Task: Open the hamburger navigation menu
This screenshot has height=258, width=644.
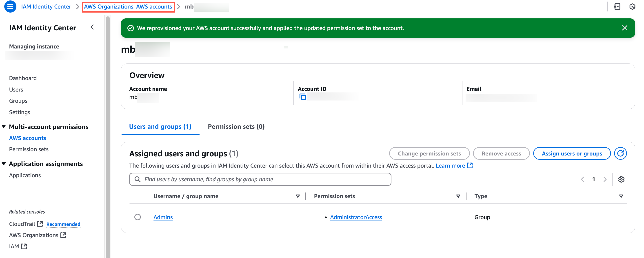Action: [x=10, y=7]
